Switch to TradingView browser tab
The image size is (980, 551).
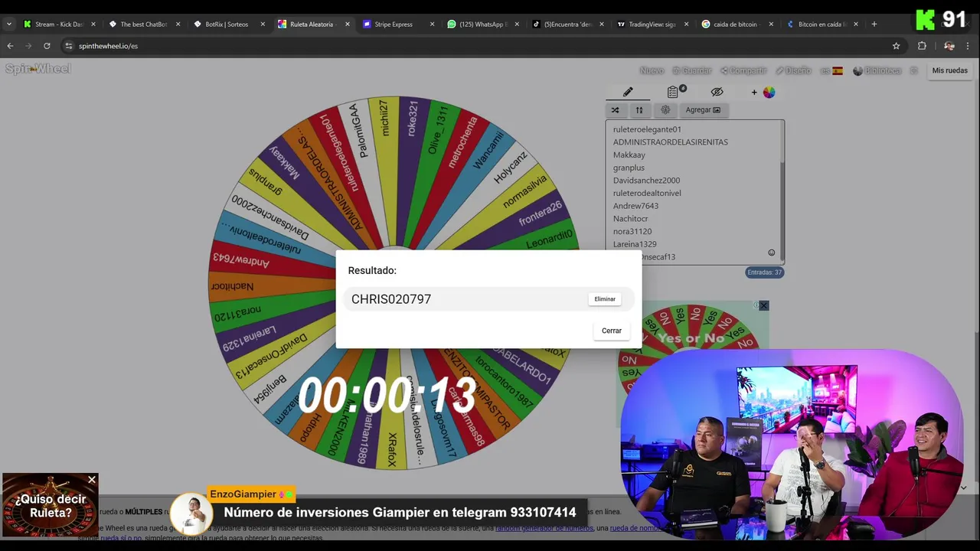tap(651, 24)
